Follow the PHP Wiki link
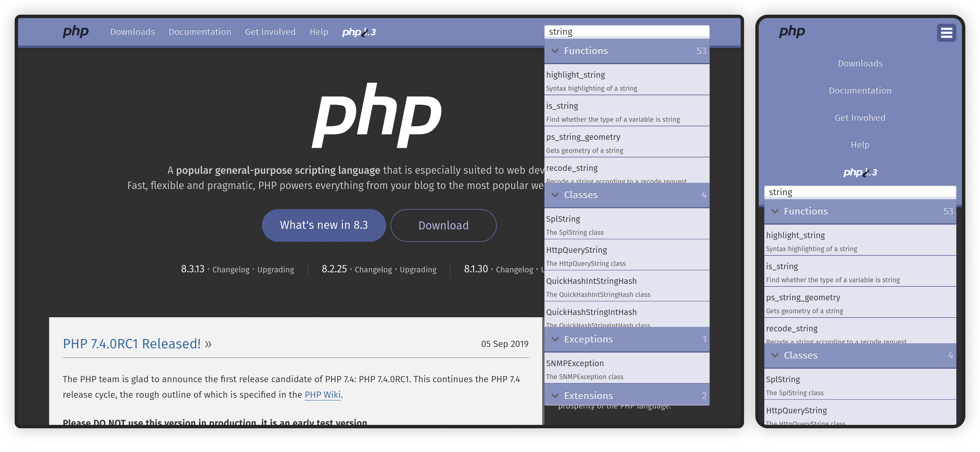The height and width of the screenshot is (452, 980). click(x=323, y=395)
